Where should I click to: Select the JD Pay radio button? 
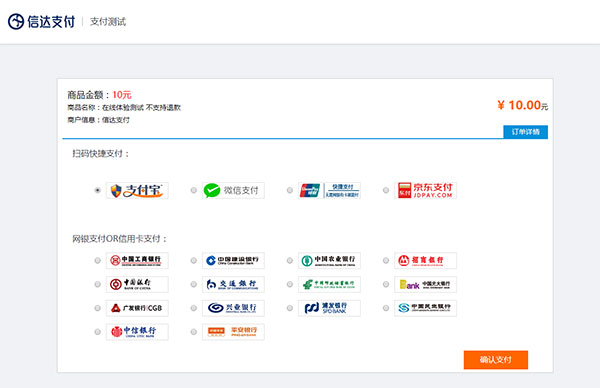point(386,190)
